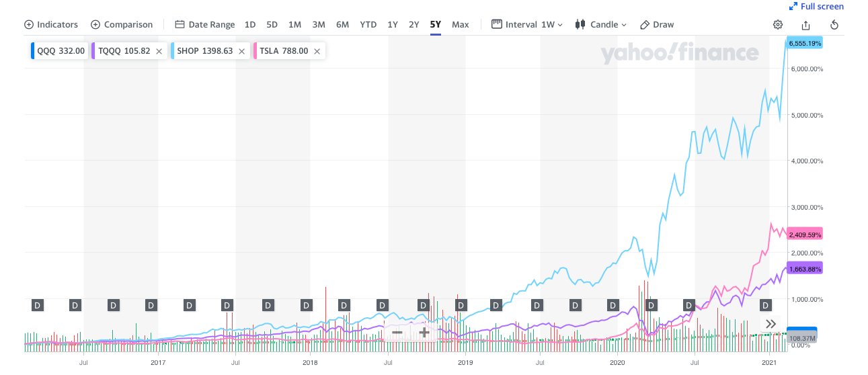Open the Indicators menu
This screenshot has width=868, height=375.
point(51,24)
